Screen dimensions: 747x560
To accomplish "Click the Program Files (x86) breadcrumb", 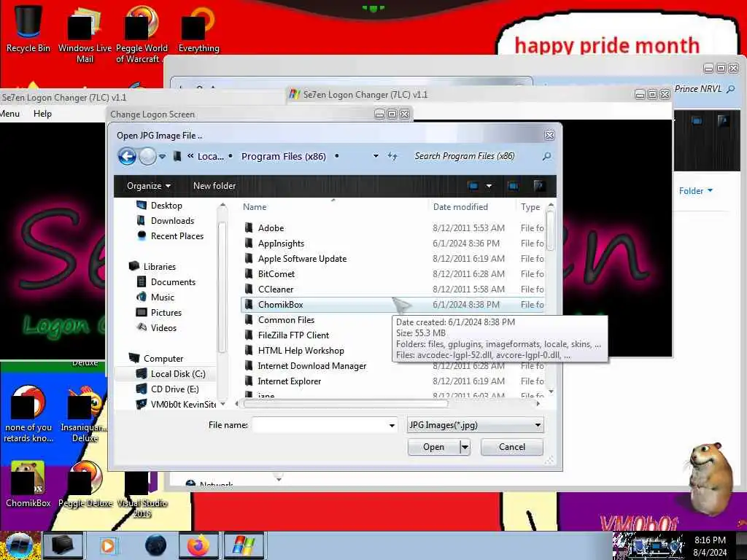I will [x=284, y=156].
